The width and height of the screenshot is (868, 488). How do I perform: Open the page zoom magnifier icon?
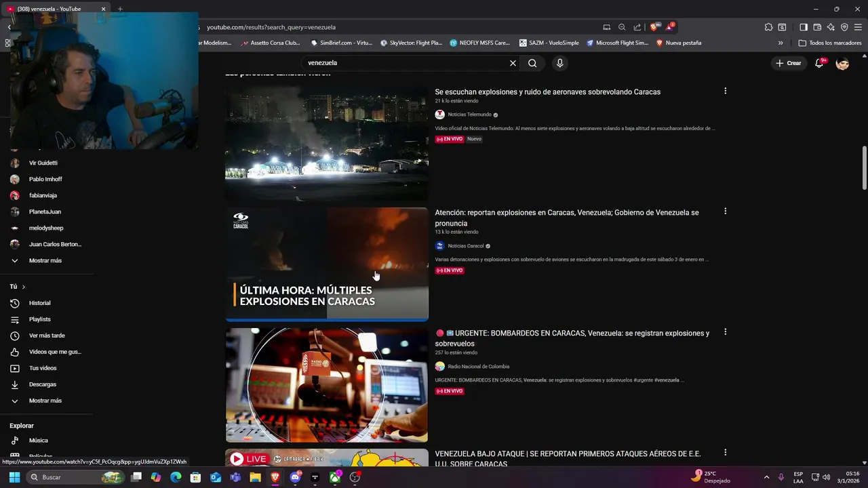pyautogui.click(x=622, y=27)
